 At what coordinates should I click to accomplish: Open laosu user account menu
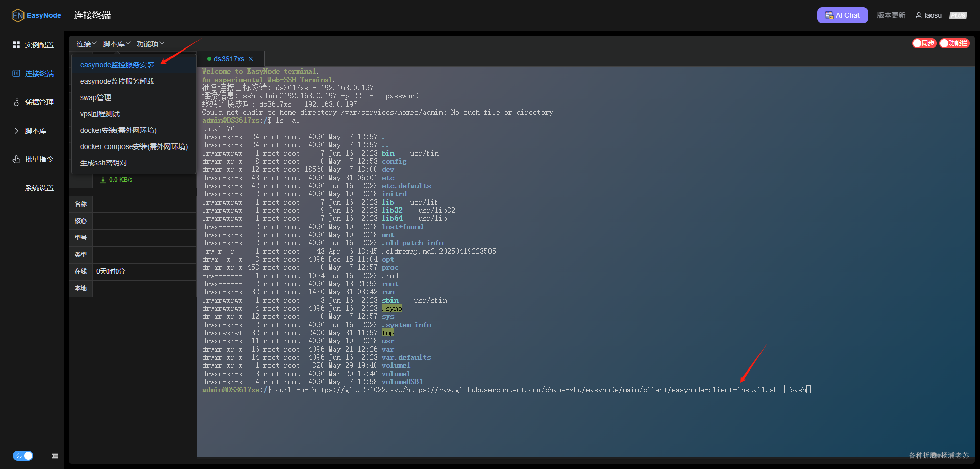tap(928, 15)
